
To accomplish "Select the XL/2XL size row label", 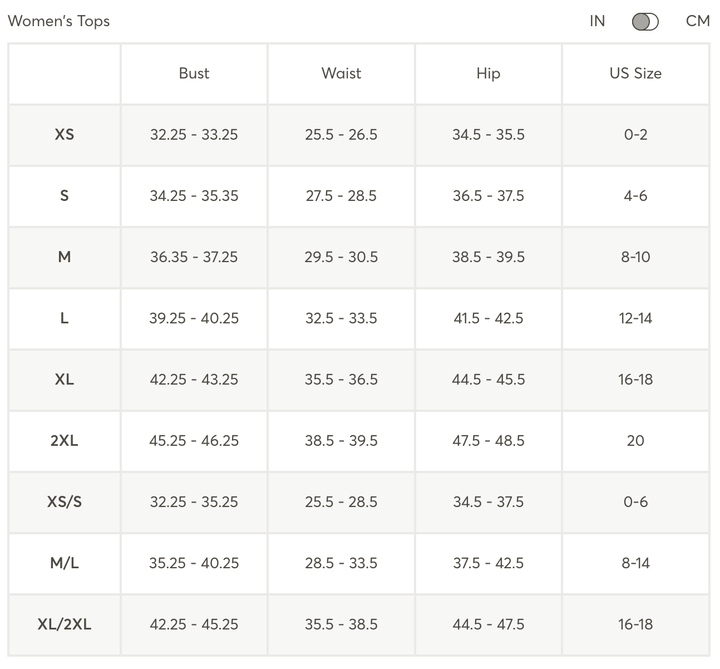I will tap(64, 624).
